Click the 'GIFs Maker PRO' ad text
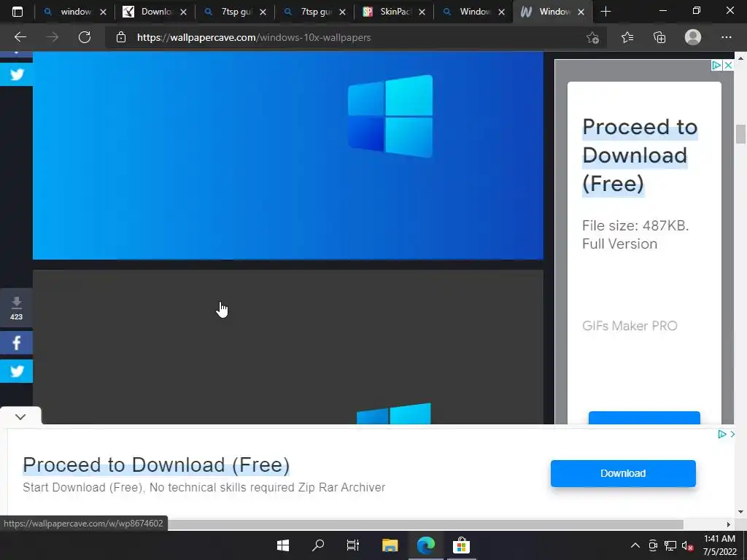The width and height of the screenshot is (747, 560). 630,326
